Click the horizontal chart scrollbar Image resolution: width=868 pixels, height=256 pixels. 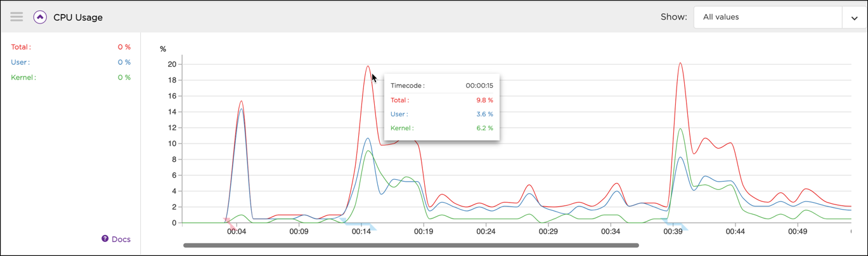[x=411, y=245]
